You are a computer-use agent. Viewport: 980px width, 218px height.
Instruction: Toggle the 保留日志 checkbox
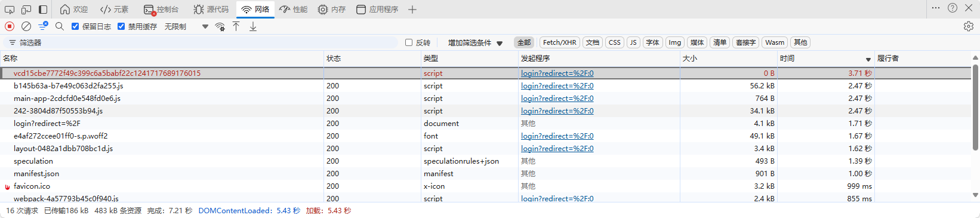75,26
